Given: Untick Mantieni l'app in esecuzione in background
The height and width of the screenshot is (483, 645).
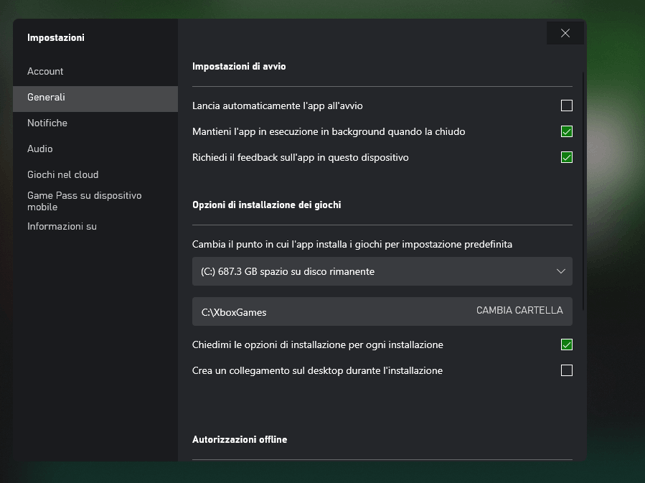Looking at the screenshot, I should coord(567,131).
